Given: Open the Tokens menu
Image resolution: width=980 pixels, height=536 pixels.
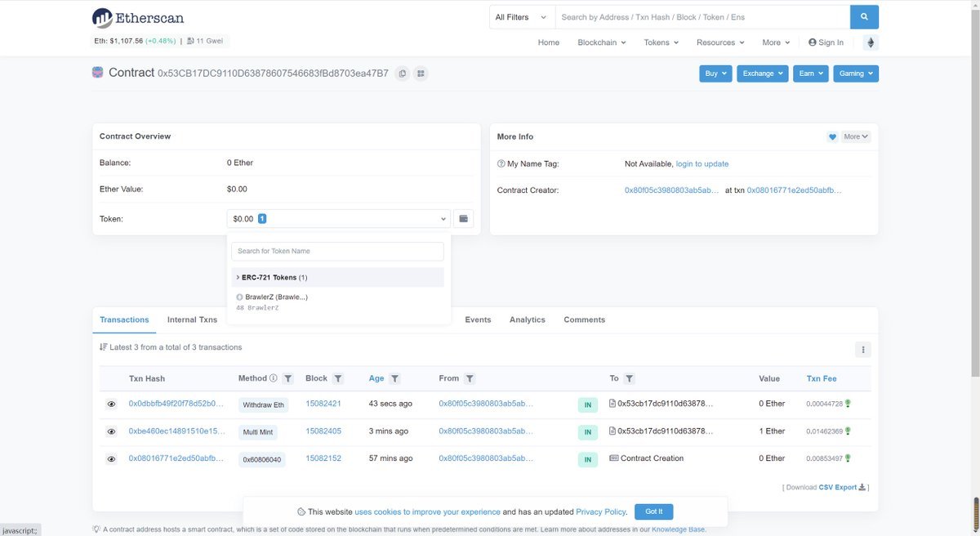Looking at the screenshot, I should 661,42.
